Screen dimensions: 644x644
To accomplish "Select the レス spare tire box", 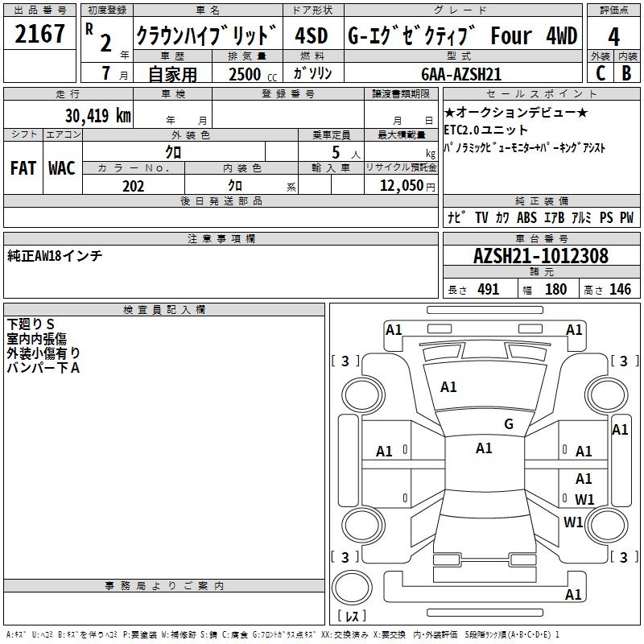I will pyautogui.click(x=352, y=617).
